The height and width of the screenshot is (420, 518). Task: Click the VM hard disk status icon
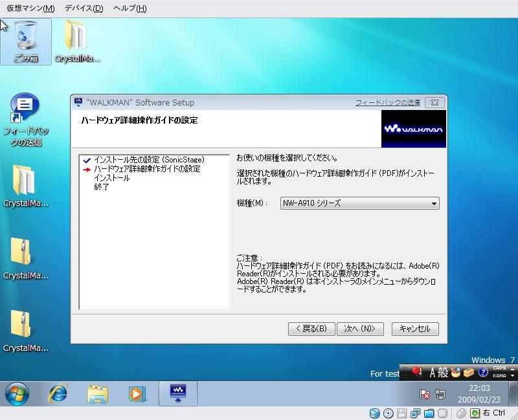[x=374, y=413]
